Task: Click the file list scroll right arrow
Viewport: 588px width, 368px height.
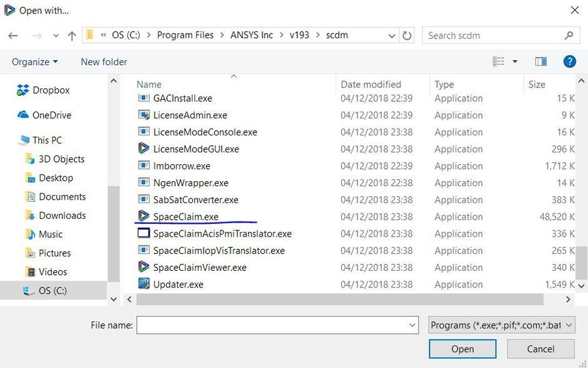Action: click(568, 300)
